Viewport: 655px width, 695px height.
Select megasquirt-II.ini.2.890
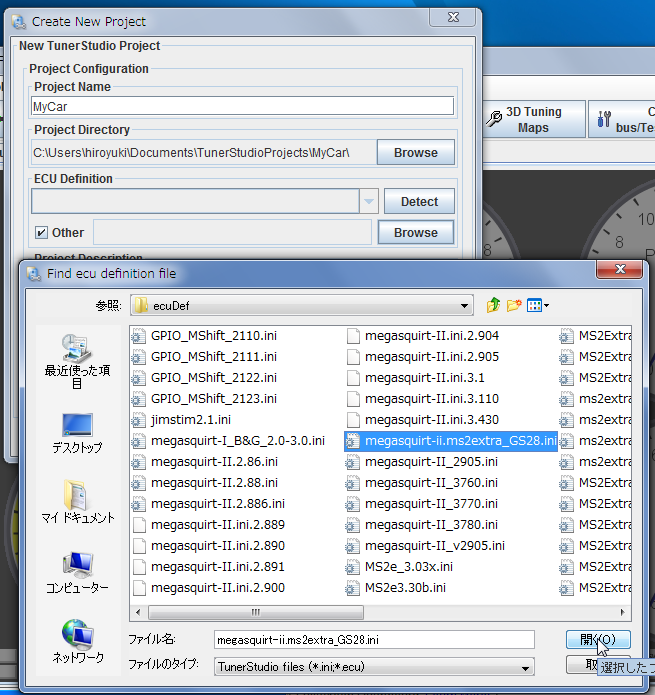[x=218, y=546]
